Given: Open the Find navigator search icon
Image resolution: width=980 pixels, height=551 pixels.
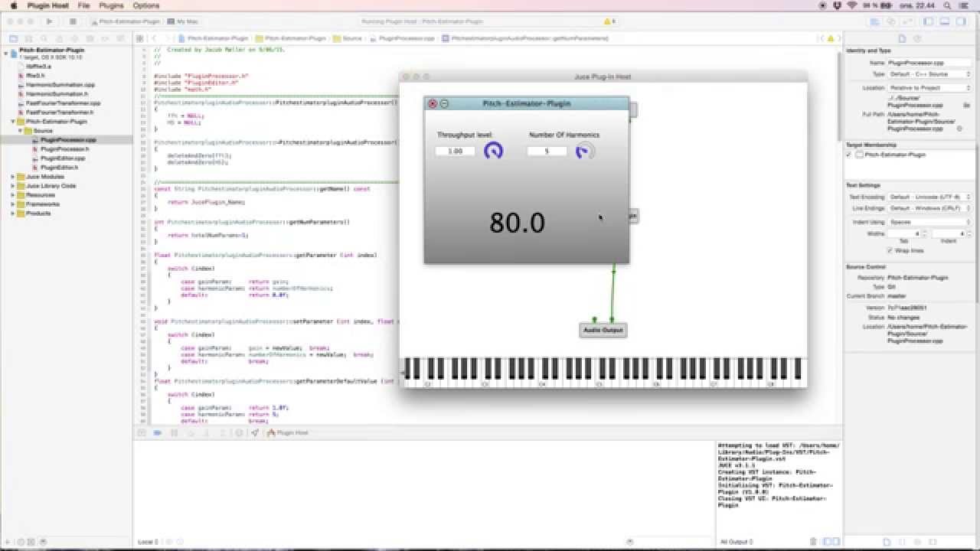Looking at the screenshot, I should [x=43, y=38].
